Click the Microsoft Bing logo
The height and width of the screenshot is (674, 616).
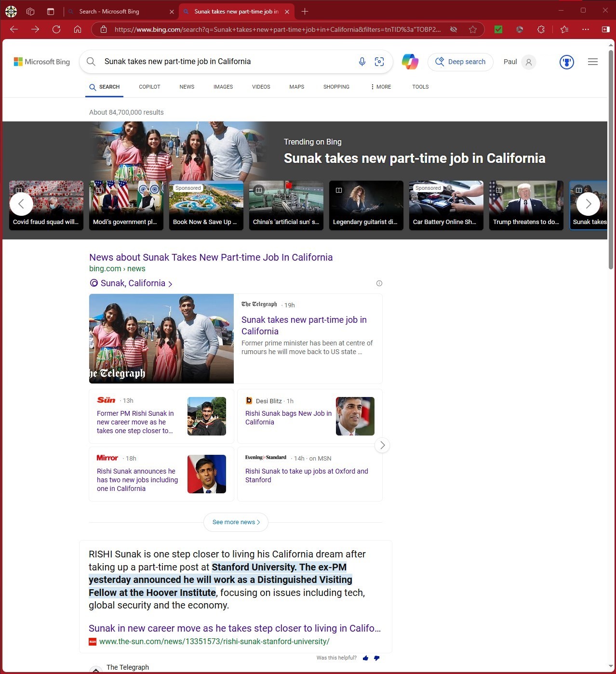click(x=42, y=62)
